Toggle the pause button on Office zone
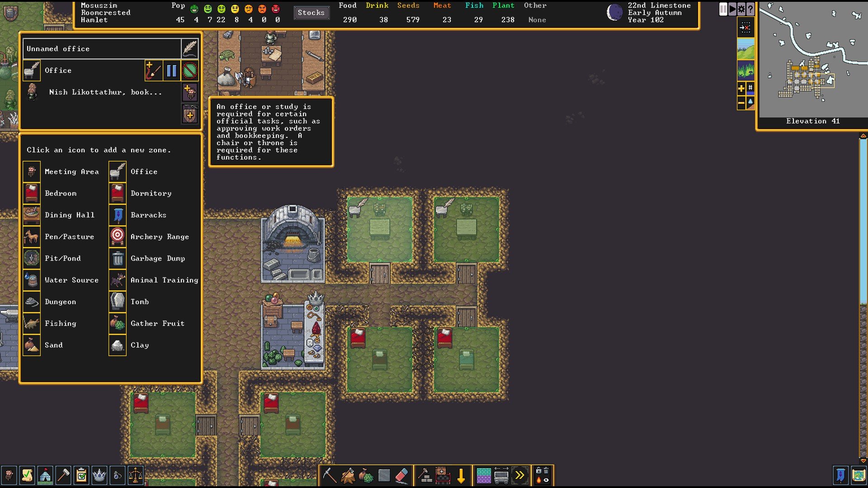The width and height of the screenshot is (868, 488). pyautogui.click(x=172, y=70)
